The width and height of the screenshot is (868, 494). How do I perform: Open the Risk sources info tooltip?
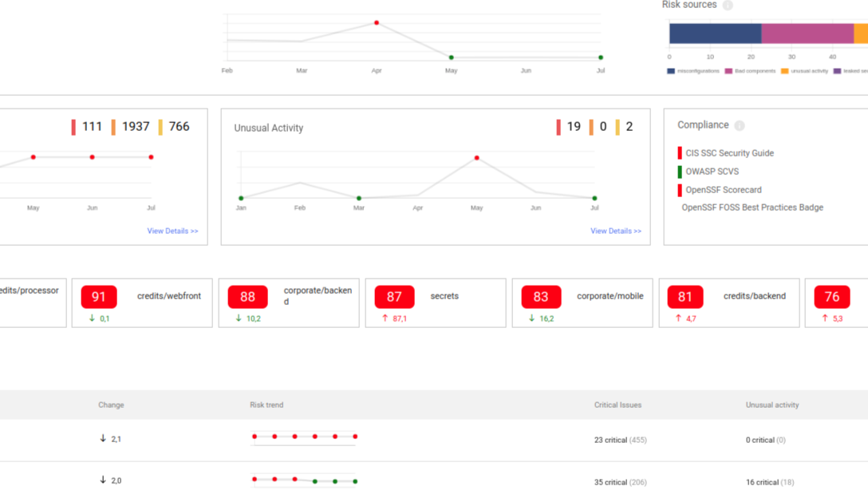[x=727, y=5]
